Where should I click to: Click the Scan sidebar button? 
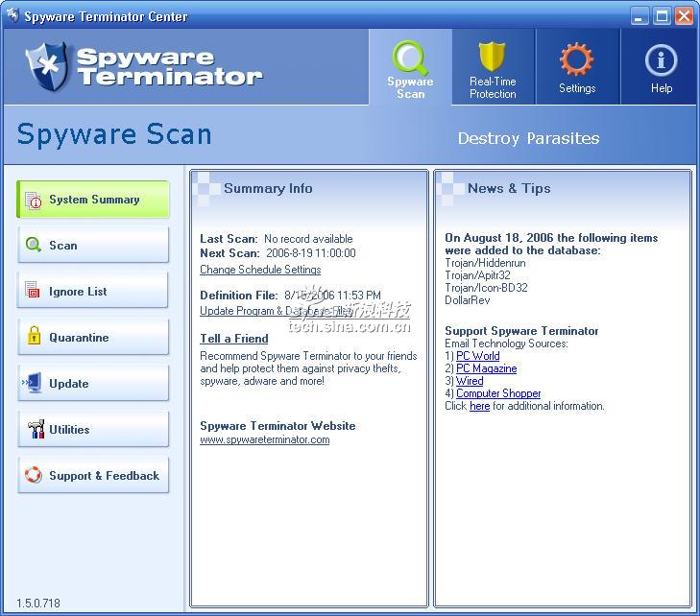point(93,245)
